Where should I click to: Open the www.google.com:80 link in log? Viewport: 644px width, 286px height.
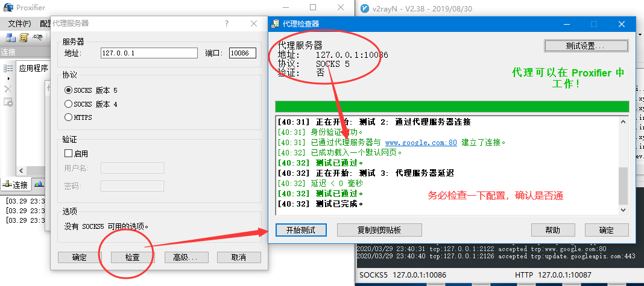coord(421,142)
